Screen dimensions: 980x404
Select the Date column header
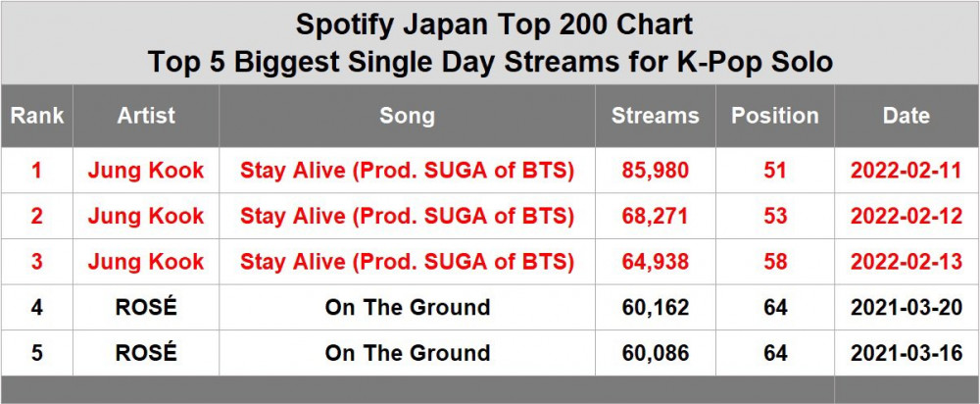(x=906, y=116)
